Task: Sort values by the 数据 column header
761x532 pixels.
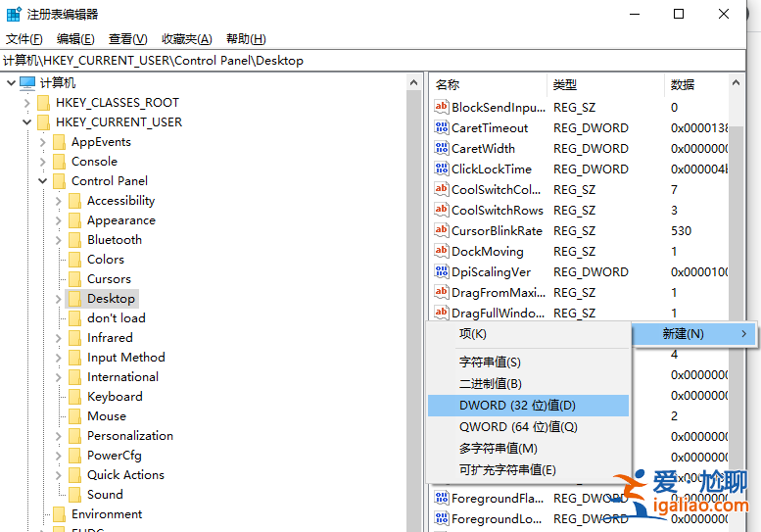Action: (x=696, y=85)
